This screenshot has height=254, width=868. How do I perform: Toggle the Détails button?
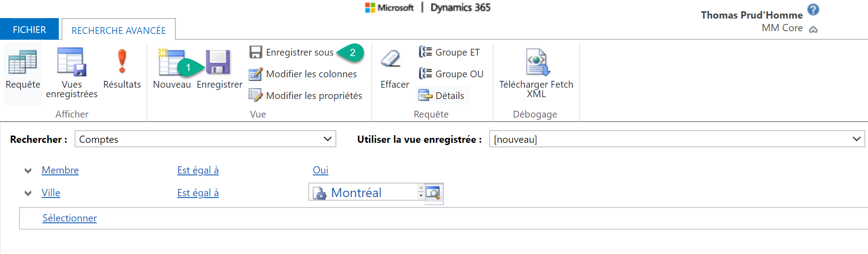pos(442,96)
